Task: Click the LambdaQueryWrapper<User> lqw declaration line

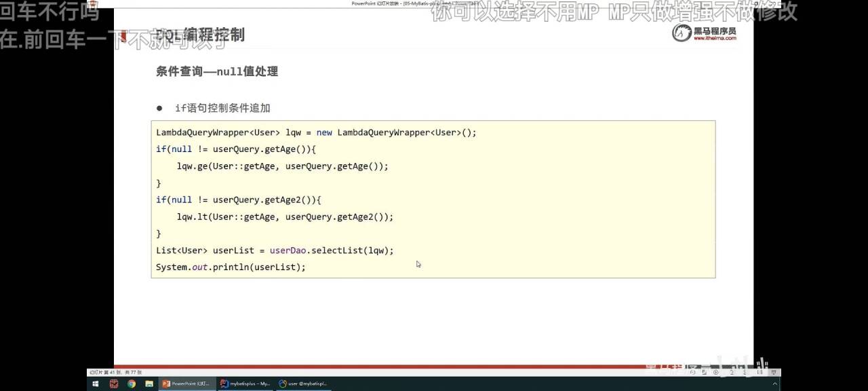Action: [316, 132]
